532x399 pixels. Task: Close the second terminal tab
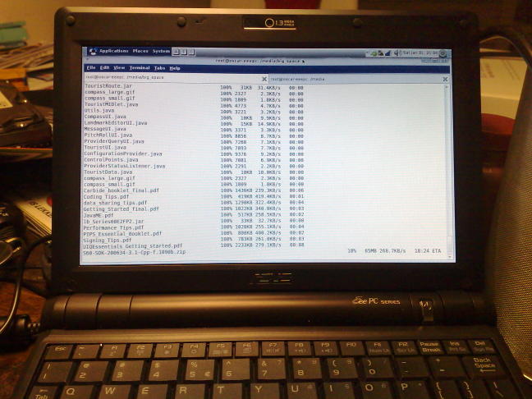[x=445, y=80]
